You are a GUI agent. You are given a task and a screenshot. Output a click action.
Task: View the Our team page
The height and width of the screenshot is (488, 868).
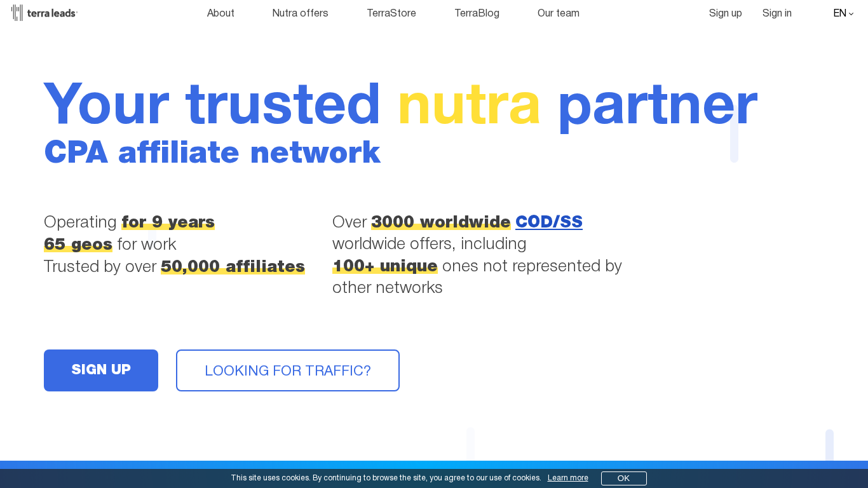pos(559,13)
